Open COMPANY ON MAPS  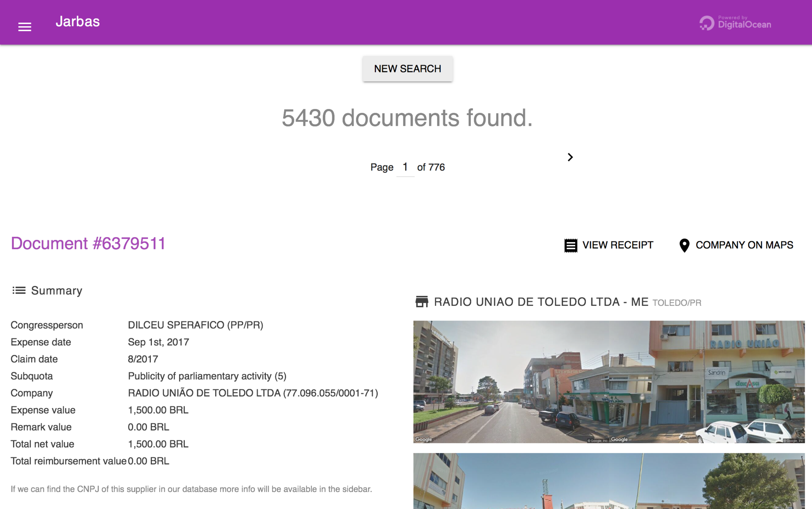point(744,245)
